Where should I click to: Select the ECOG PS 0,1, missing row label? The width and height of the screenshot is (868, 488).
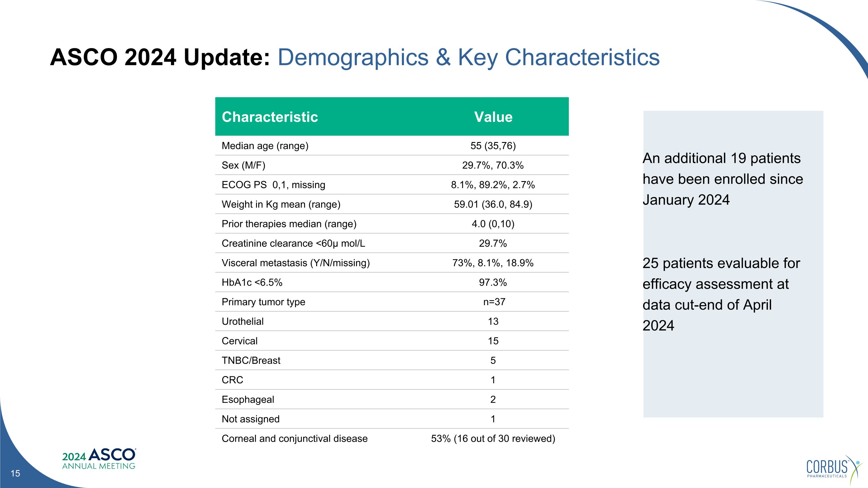[x=273, y=185]
